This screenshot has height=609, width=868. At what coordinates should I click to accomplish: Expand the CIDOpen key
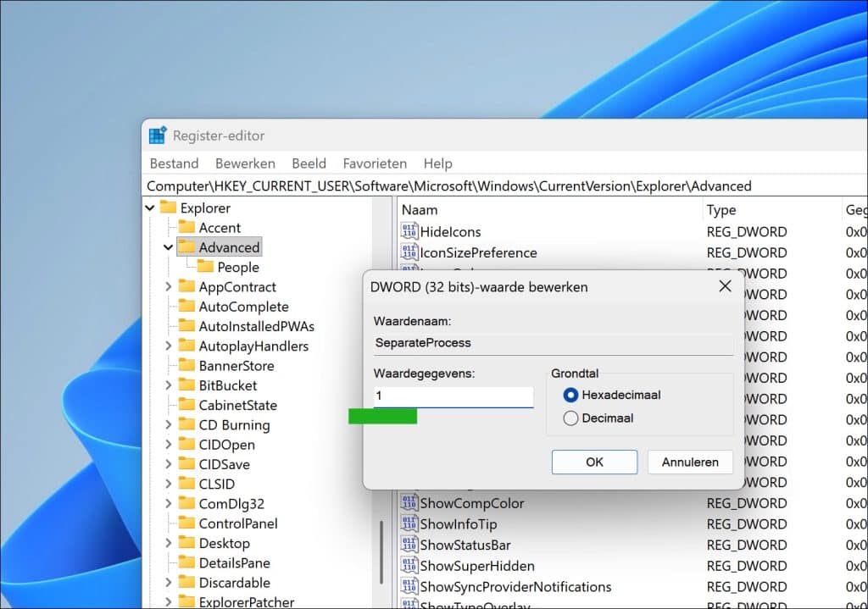(x=169, y=444)
